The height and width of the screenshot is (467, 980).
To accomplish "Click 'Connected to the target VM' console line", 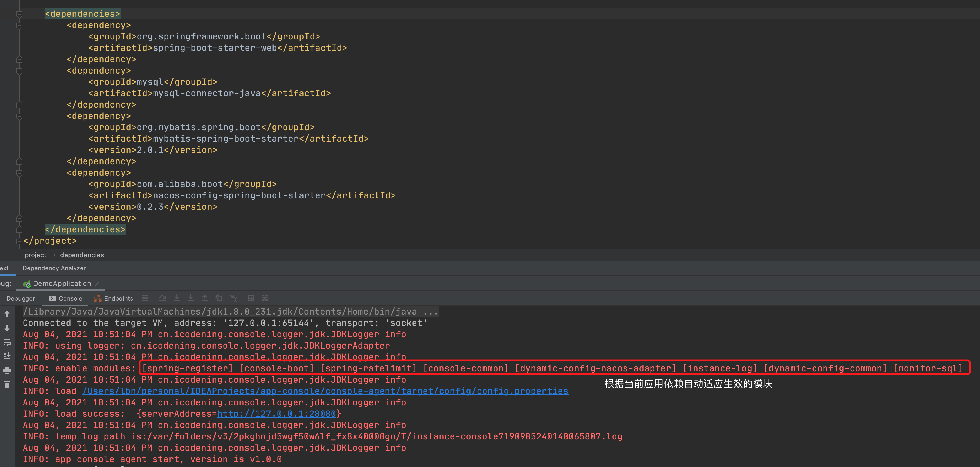I will [225, 323].
